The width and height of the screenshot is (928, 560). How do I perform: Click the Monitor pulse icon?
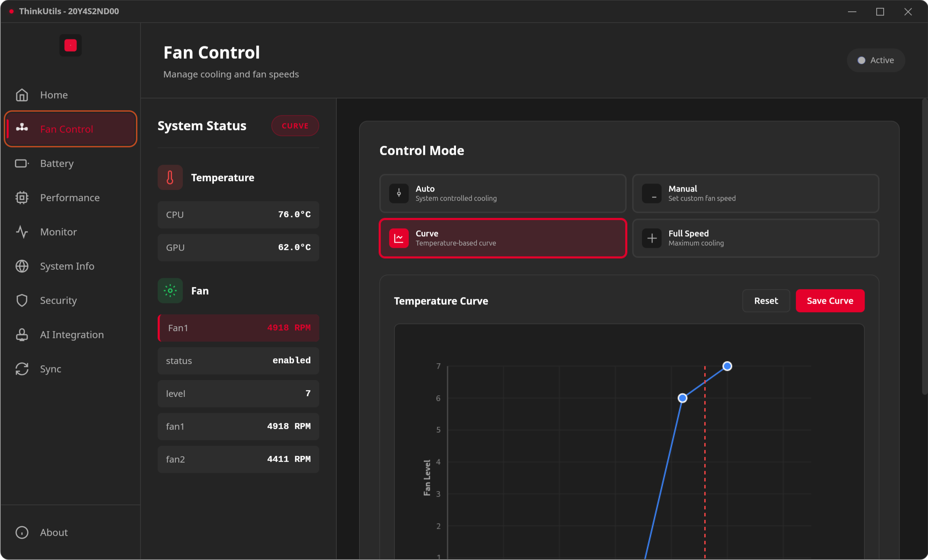coord(22,232)
